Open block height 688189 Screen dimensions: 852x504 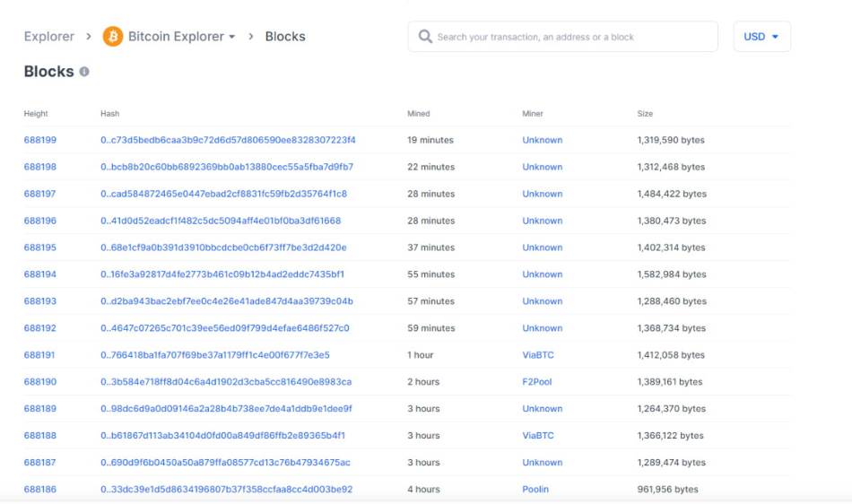click(x=40, y=409)
